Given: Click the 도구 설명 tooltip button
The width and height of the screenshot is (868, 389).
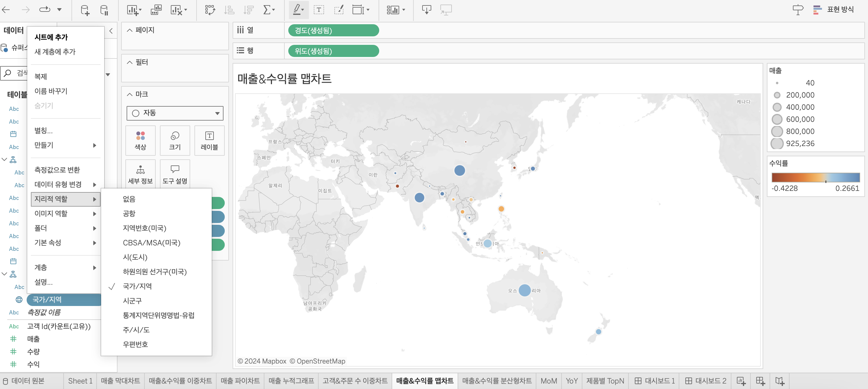Looking at the screenshot, I should click(174, 174).
